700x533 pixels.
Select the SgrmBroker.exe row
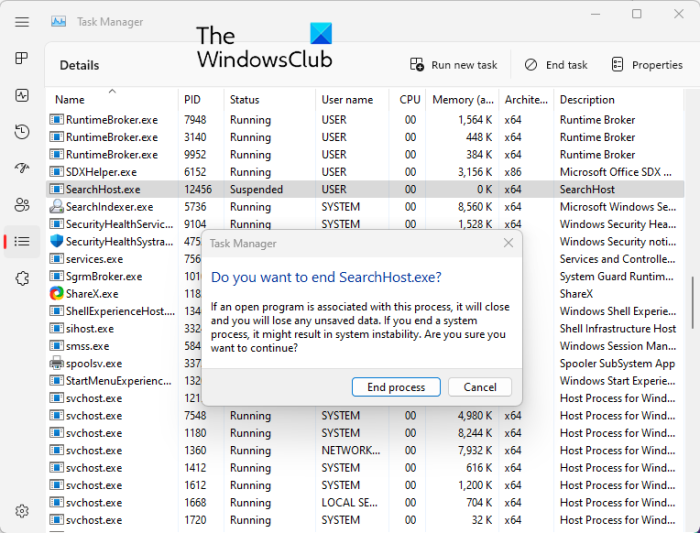click(365, 276)
